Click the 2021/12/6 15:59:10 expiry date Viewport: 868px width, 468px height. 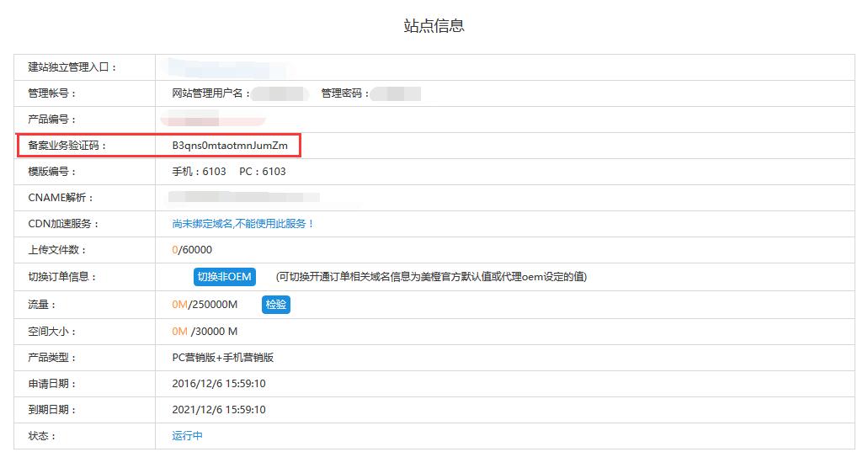(219, 409)
